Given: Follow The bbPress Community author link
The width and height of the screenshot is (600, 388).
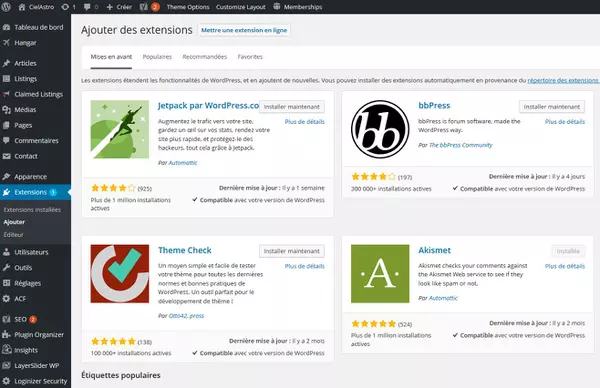Looking at the screenshot, I should coord(461,145).
